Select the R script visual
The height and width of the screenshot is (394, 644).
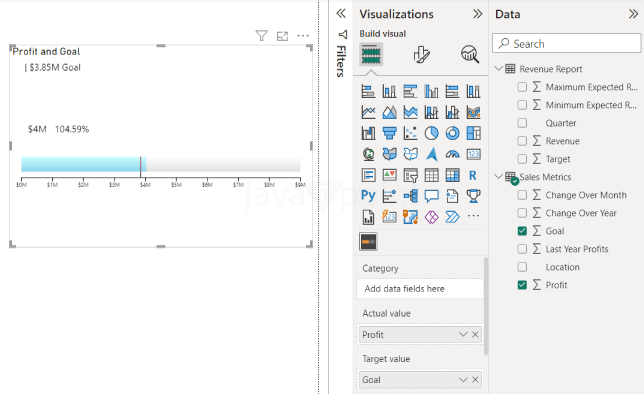coord(473,175)
